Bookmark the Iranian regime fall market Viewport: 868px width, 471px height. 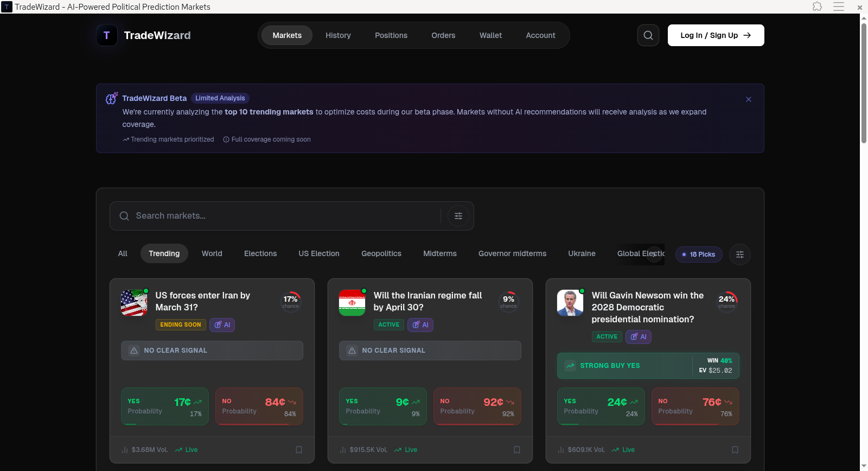(x=517, y=450)
